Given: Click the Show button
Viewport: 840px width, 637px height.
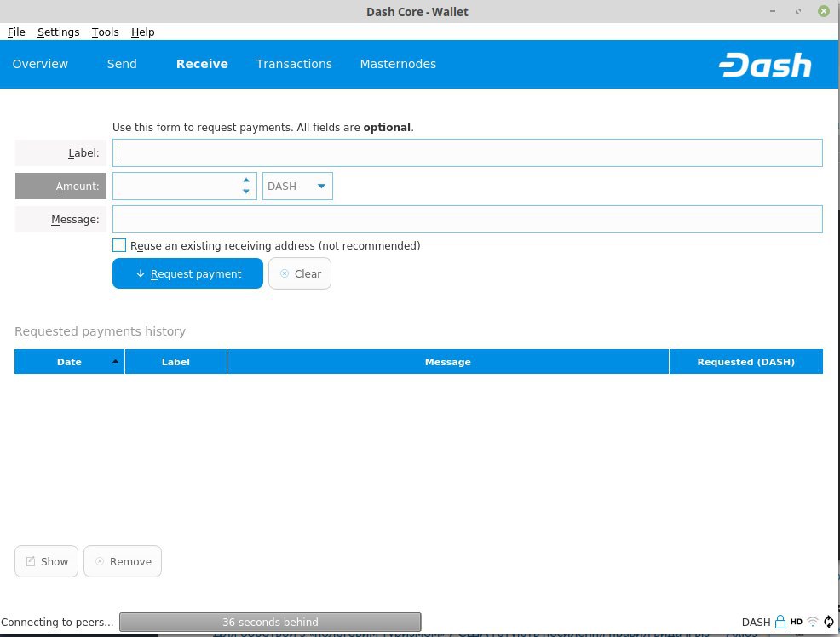Looking at the screenshot, I should pyautogui.click(x=46, y=561).
